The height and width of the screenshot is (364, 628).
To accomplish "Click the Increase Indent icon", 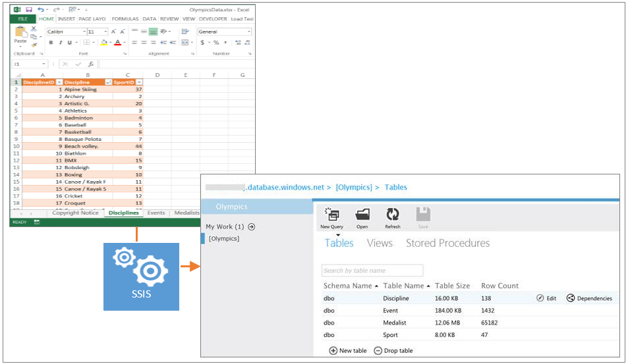I will pos(173,42).
